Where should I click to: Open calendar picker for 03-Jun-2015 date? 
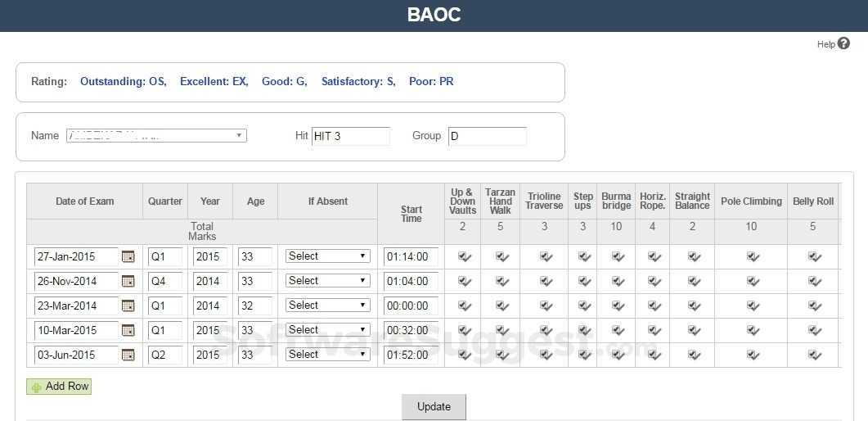click(128, 355)
